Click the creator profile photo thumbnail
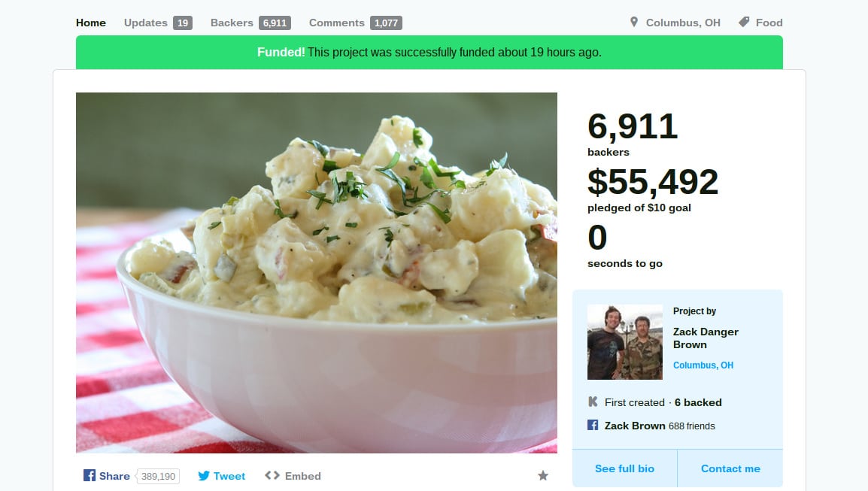 [x=625, y=342]
